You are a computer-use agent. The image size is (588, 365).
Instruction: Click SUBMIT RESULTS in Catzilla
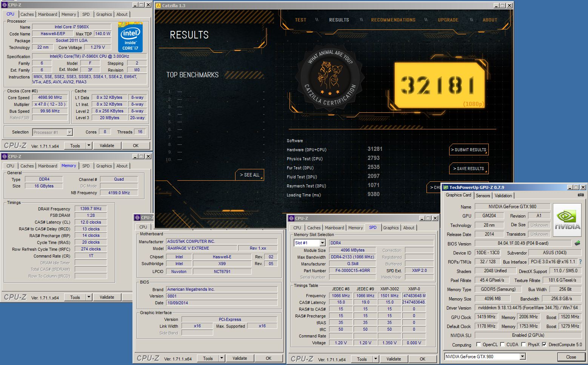pos(469,150)
